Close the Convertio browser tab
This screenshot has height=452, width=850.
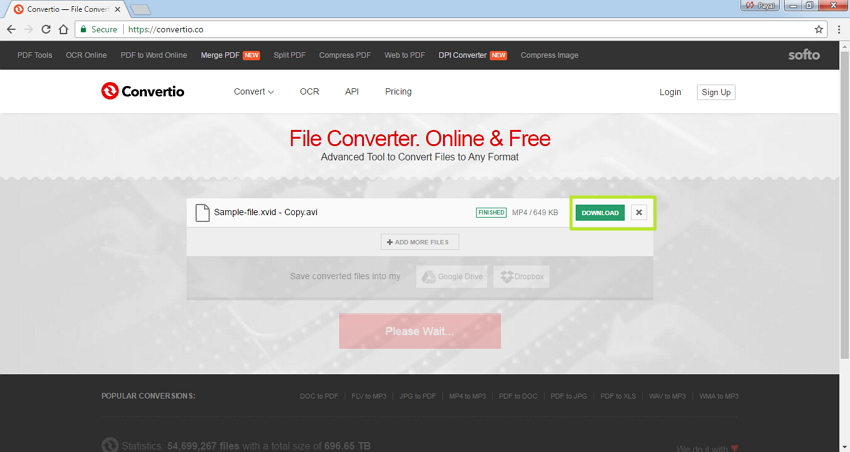117,9
